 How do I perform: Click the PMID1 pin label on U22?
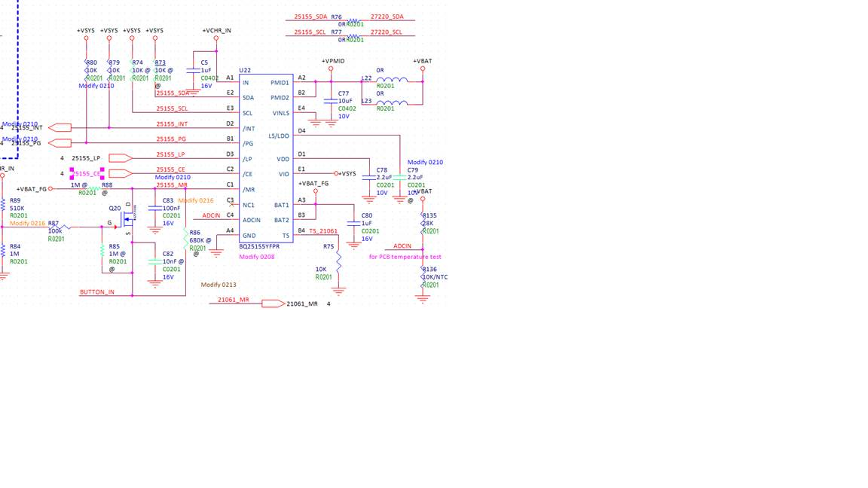tap(280, 83)
